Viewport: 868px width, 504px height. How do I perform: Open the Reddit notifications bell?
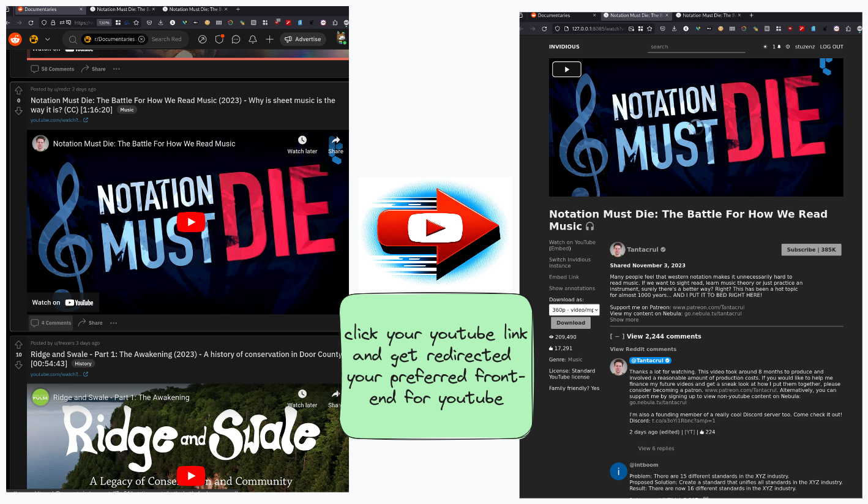coord(253,39)
